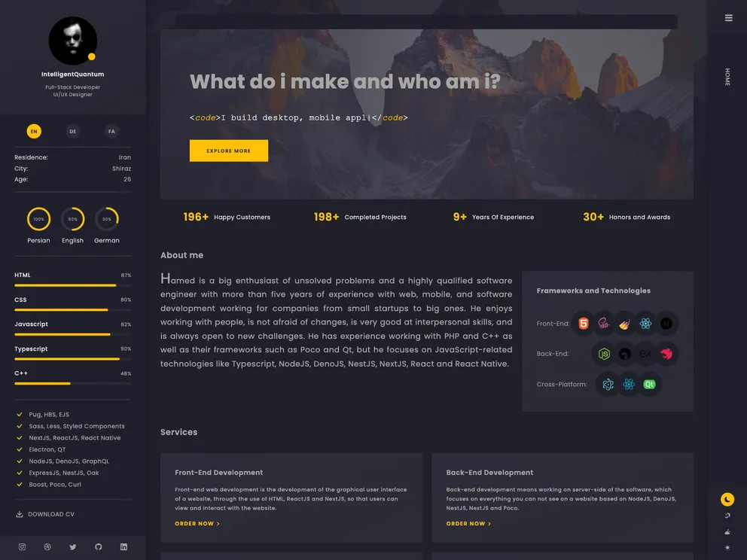Switch language to FA

tap(111, 132)
